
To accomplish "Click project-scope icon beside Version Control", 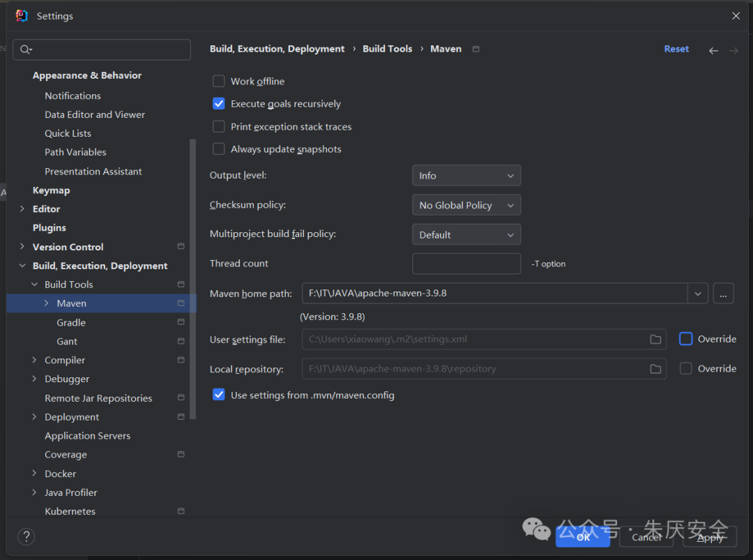I will [x=181, y=246].
